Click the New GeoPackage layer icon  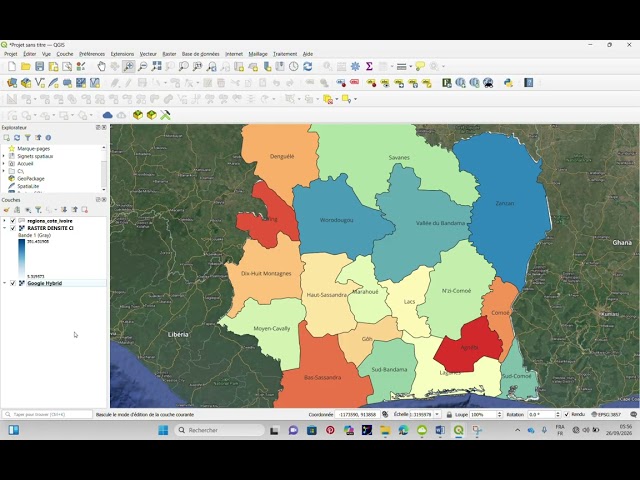point(26,83)
